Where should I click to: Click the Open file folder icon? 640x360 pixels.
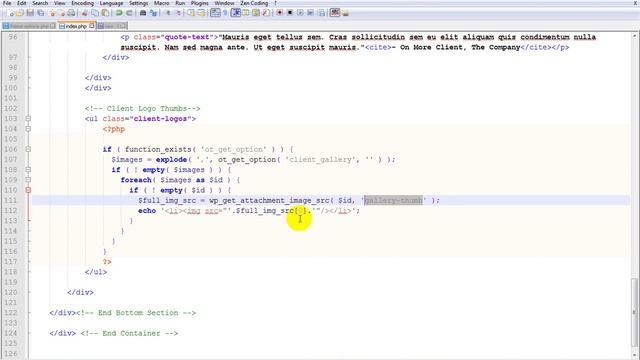click(20, 13)
